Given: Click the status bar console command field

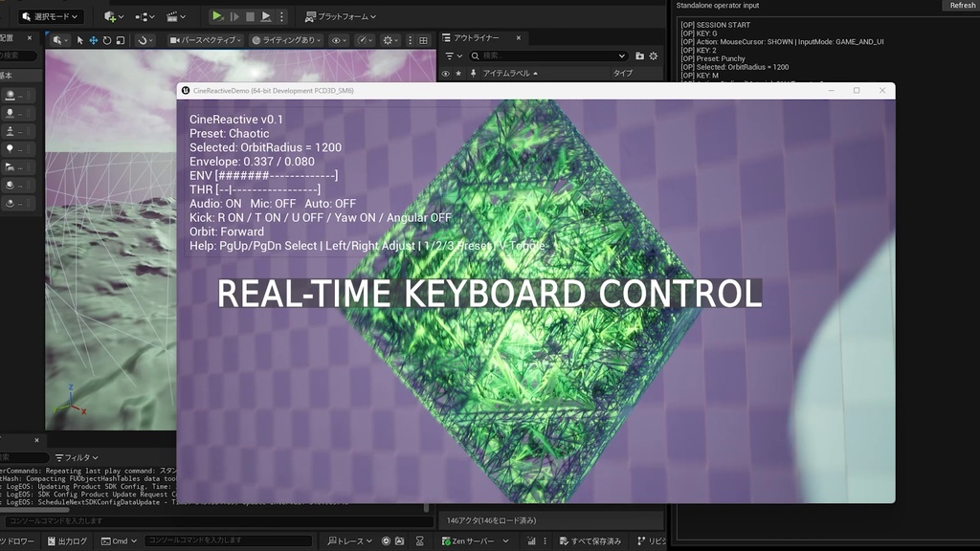Looking at the screenshot, I should click(228, 540).
